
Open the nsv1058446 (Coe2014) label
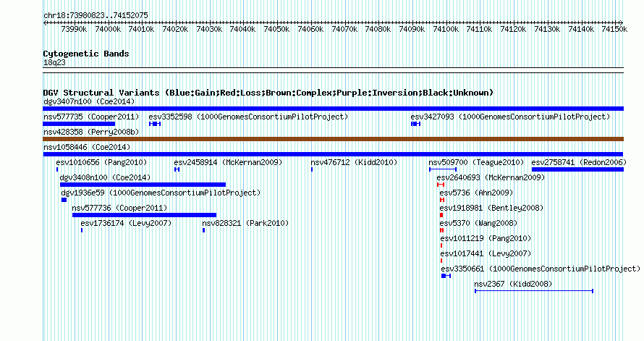[x=87, y=147]
